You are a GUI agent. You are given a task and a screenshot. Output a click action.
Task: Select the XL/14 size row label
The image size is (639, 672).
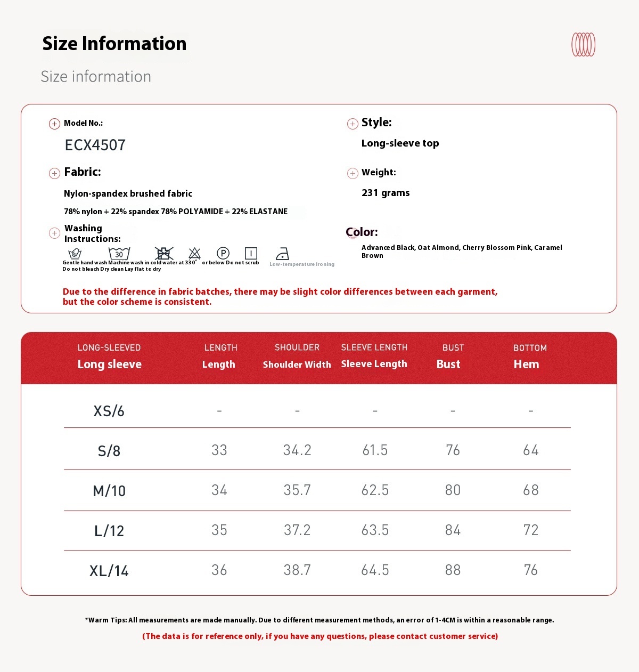109,571
